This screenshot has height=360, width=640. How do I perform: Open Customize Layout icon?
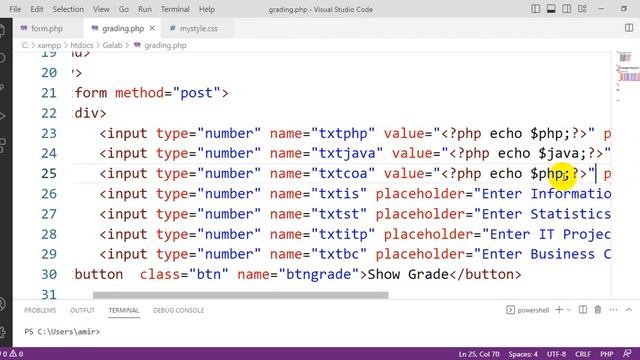pos(582,9)
